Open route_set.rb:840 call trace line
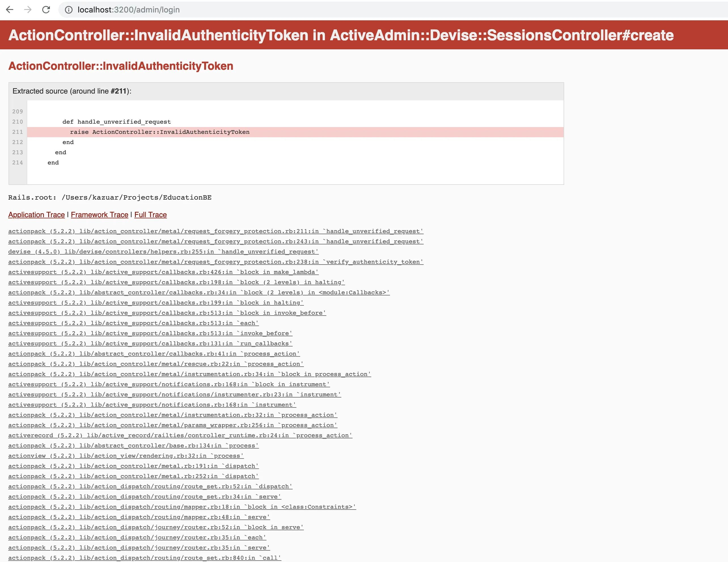Image resolution: width=728 pixels, height=562 pixels. [x=144, y=558]
